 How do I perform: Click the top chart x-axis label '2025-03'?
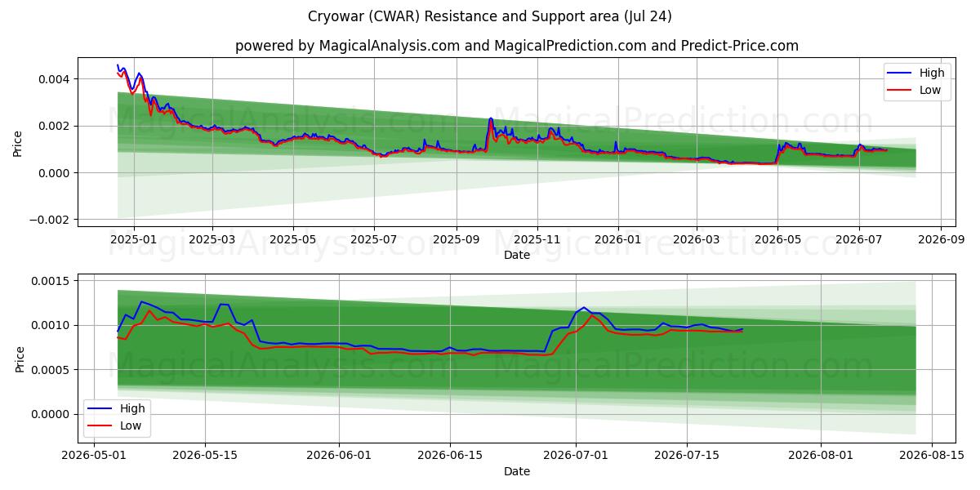pyautogui.click(x=212, y=239)
